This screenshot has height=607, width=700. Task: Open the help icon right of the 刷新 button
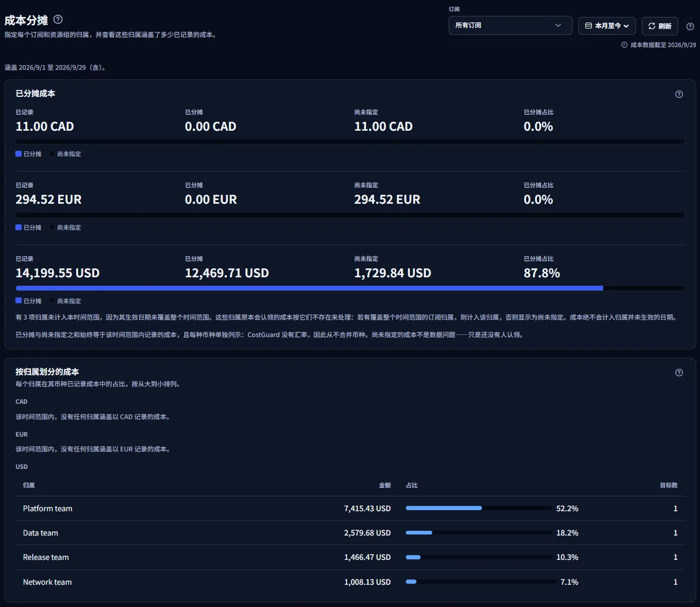click(x=690, y=26)
